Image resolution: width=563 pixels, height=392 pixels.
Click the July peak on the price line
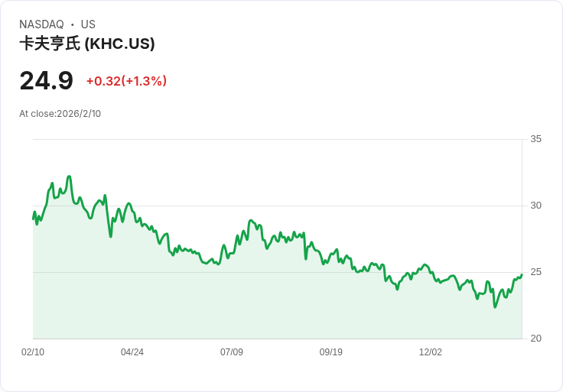click(251, 221)
